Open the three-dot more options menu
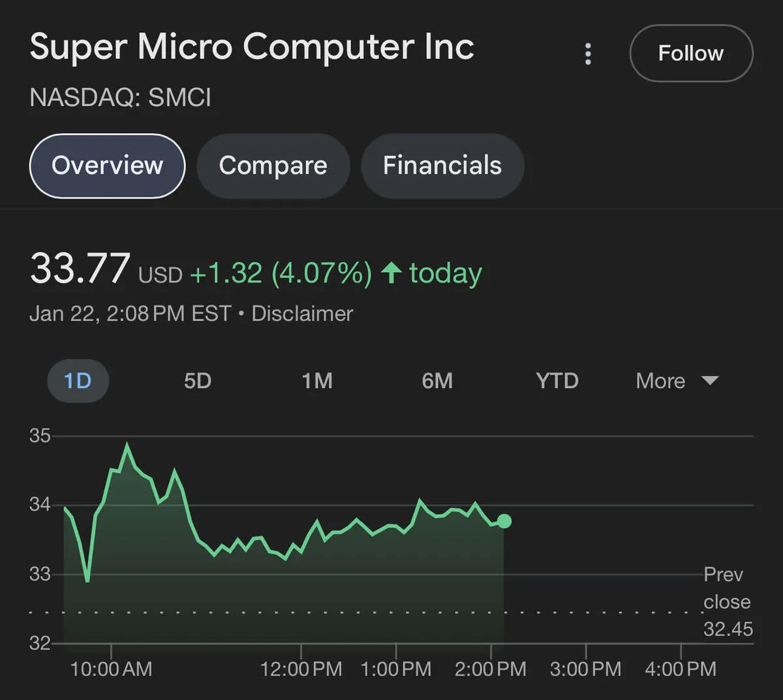 coord(588,53)
